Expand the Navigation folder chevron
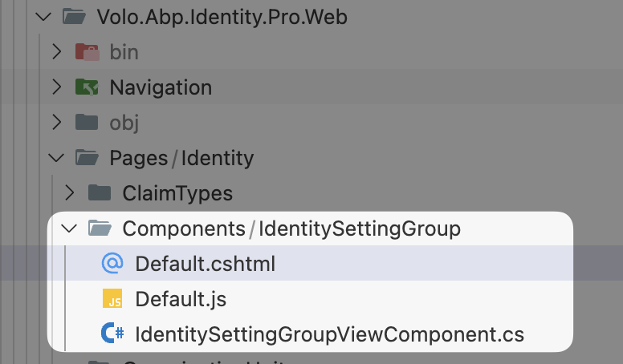The width and height of the screenshot is (623, 364). click(x=56, y=87)
